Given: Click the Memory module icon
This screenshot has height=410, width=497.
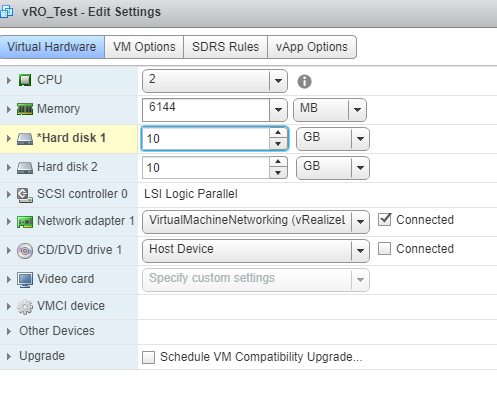Looking at the screenshot, I should (25, 109).
